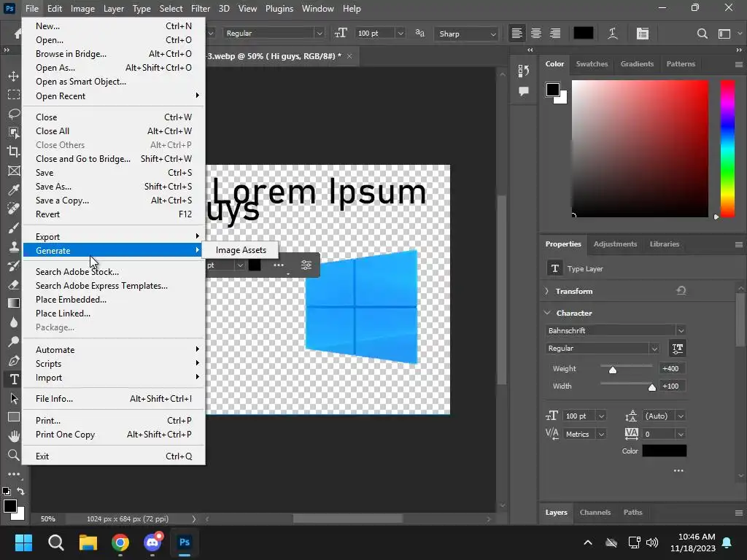Click Create warped text icon
Screen dimensions: 747x560
pyautogui.click(x=613, y=34)
